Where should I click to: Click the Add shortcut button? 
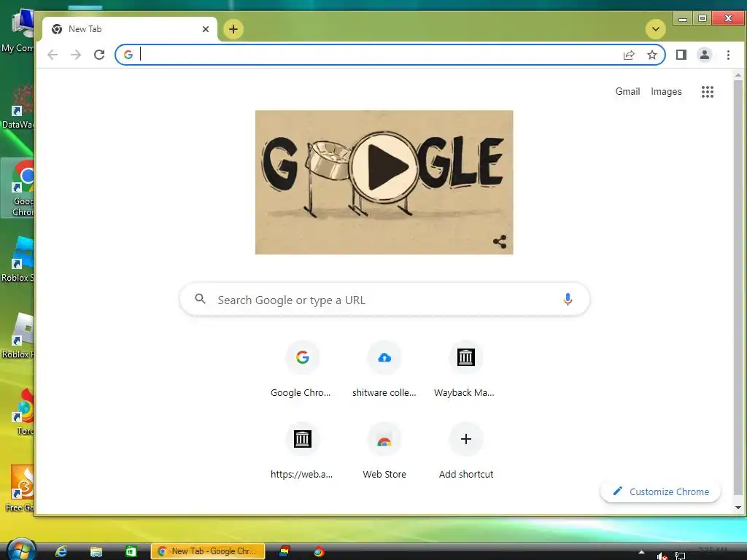click(466, 451)
